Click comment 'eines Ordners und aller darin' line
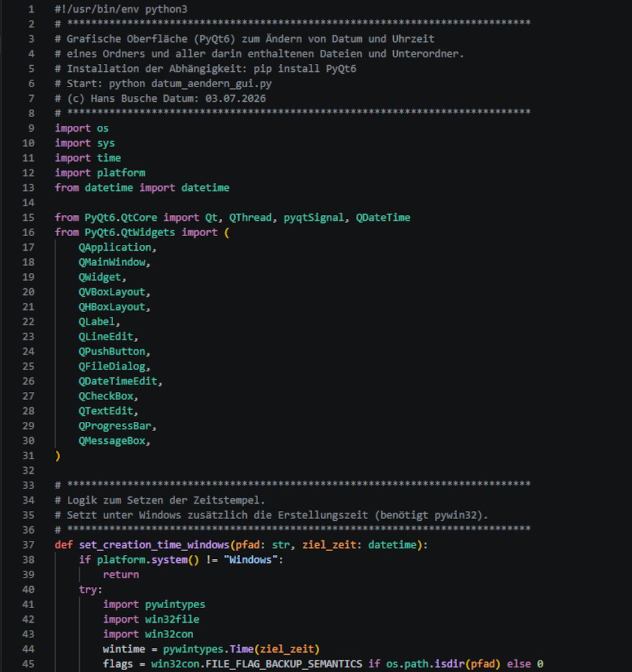This screenshot has width=632, height=672. click(259, 54)
